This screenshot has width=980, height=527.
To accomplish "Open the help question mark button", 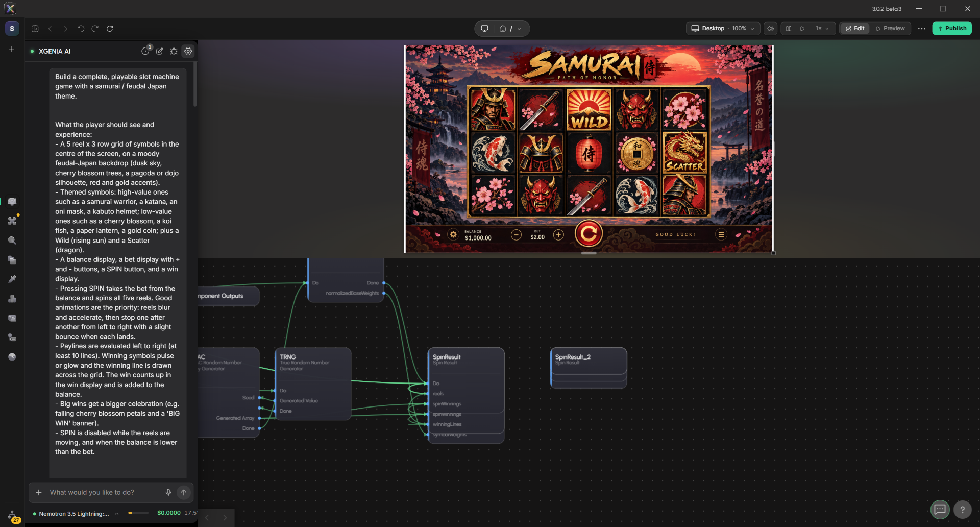I will [x=962, y=509].
